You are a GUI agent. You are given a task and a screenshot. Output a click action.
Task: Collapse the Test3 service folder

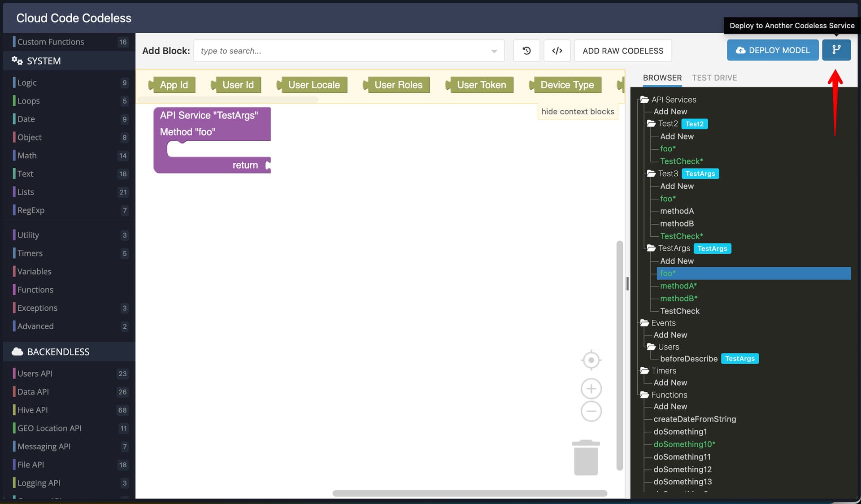[x=651, y=174]
